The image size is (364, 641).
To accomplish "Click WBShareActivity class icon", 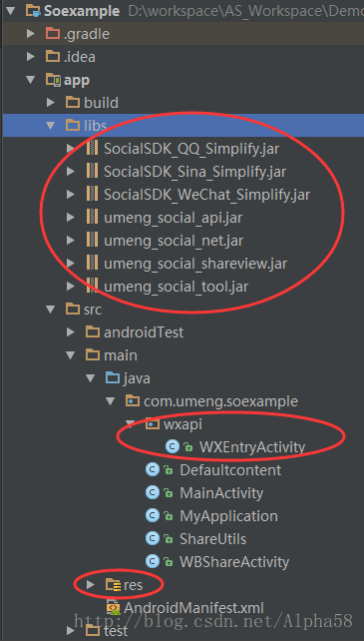I will 153,562.
